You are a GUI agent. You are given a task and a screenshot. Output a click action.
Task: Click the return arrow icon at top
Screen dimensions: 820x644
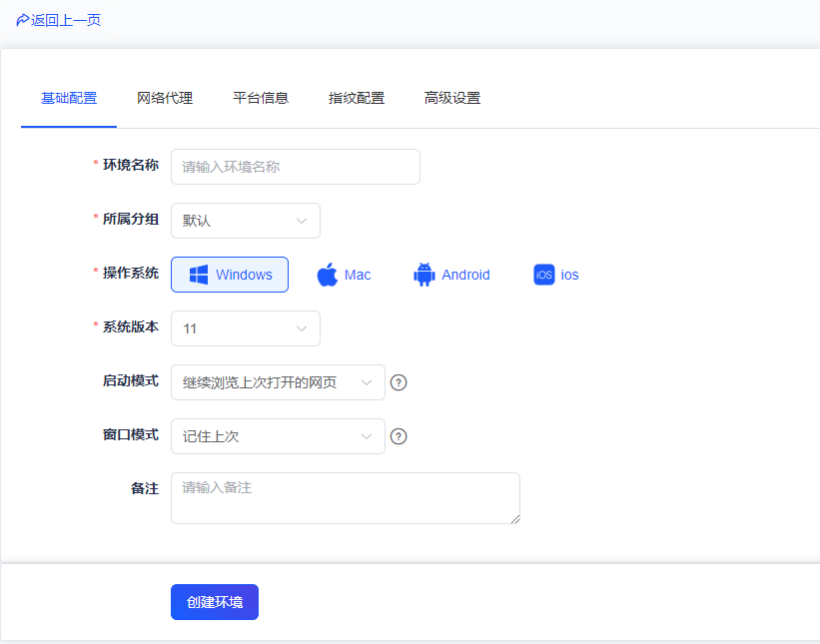tap(23, 20)
